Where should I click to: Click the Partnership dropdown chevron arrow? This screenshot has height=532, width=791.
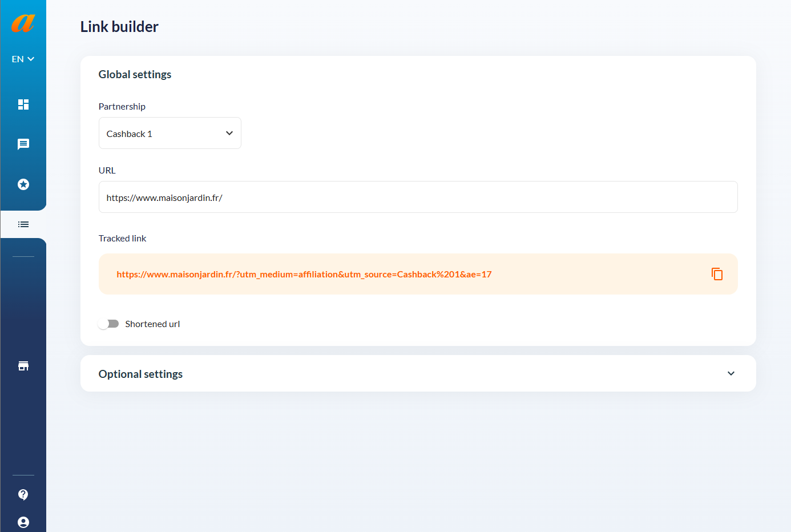click(229, 133)
